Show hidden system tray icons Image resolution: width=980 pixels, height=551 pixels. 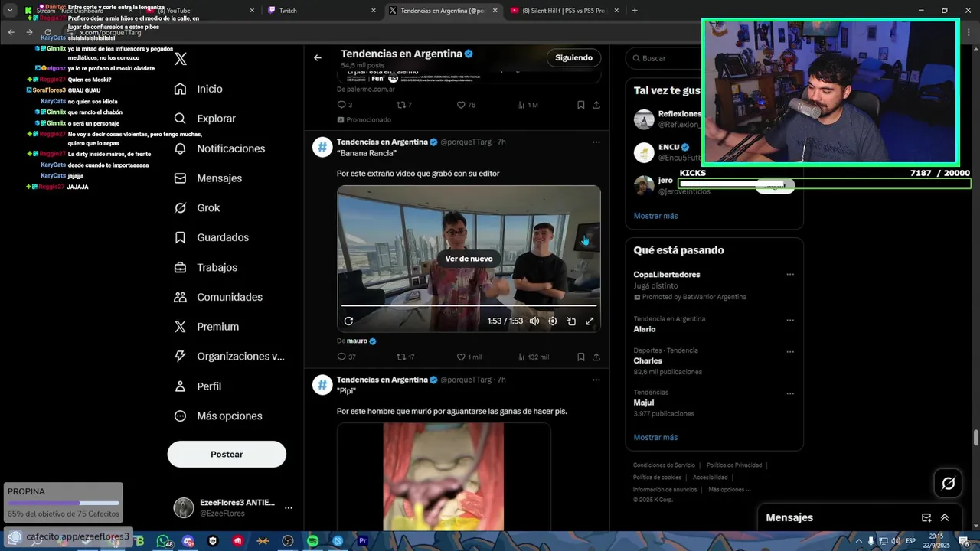pos(857,541)
